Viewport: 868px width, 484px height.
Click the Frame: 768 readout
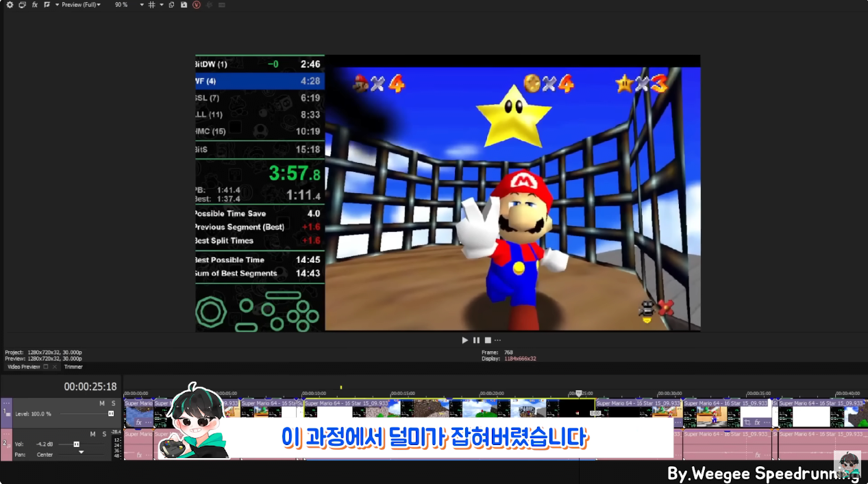point(497,353)
